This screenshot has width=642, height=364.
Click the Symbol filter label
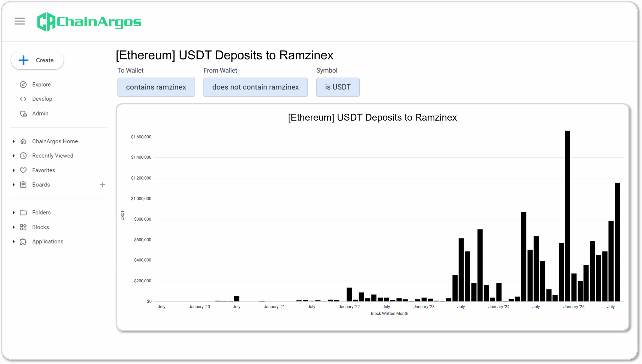tap(327, 71)
